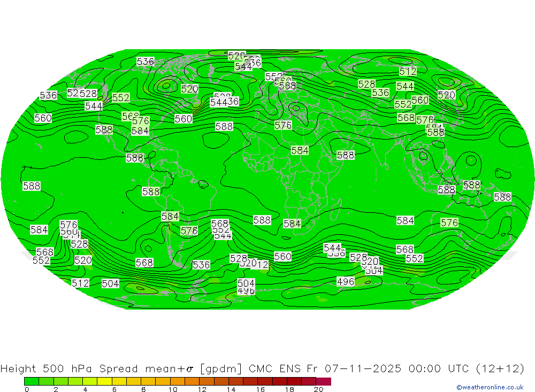Click 'ENS' in the caption
535x392 pixels.
290,369
